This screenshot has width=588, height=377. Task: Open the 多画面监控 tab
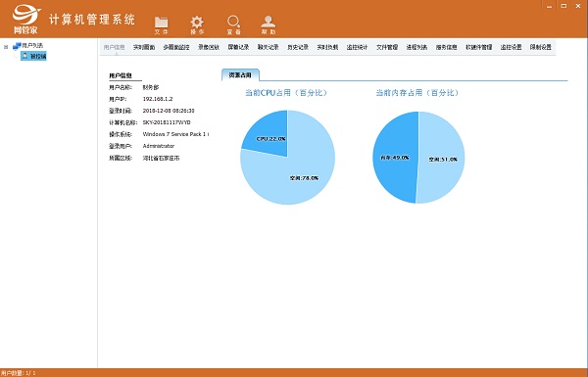176,47
